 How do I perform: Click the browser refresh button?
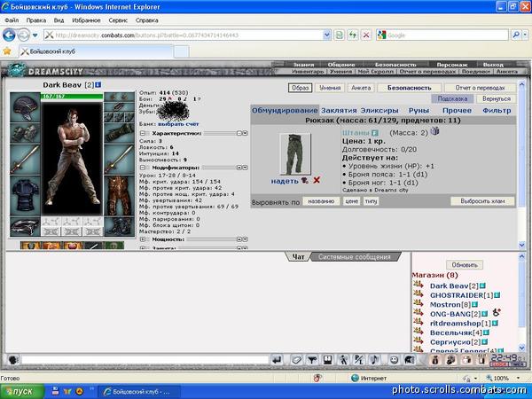click(x=353, y=35)
